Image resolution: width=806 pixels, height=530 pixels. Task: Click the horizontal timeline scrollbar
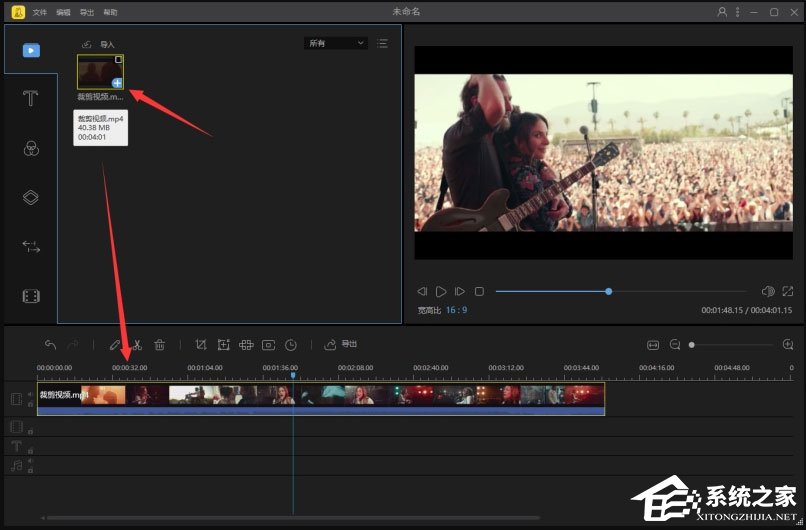(292, 518)
